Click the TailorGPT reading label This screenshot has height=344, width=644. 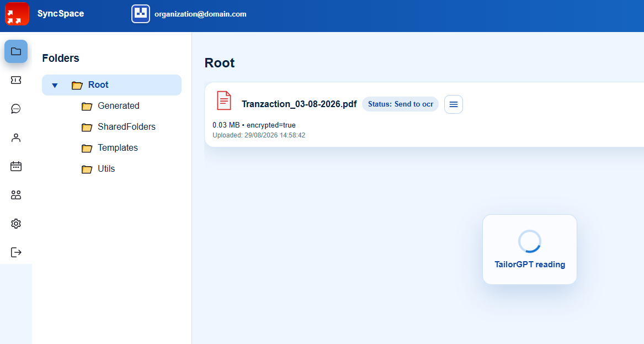pyautogui.click(x=530, y=264)
